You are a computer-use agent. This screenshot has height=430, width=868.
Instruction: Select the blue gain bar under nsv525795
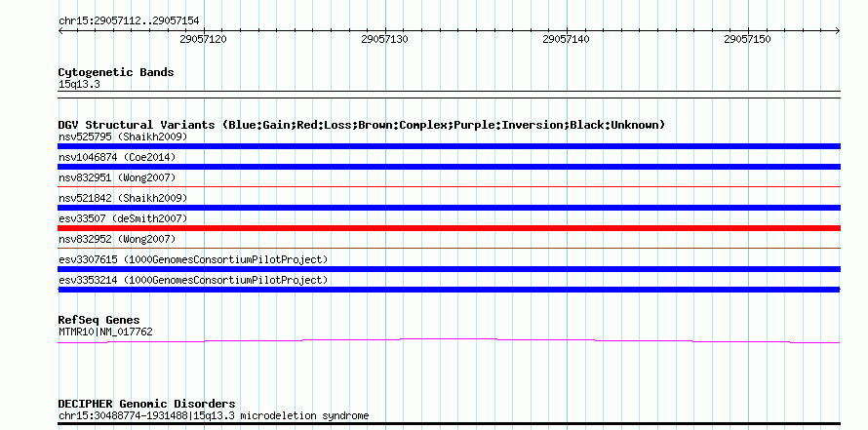(x=449, y=146)
